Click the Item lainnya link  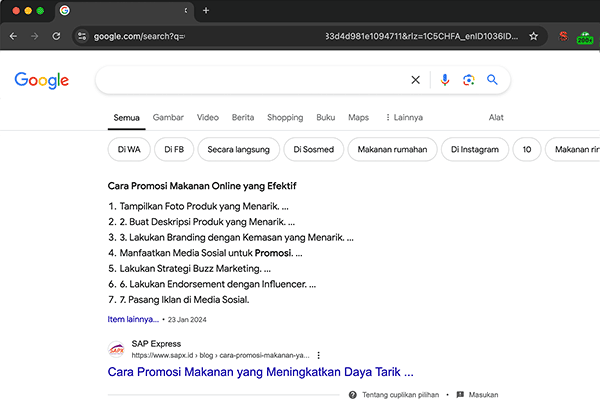pos(133,319)
